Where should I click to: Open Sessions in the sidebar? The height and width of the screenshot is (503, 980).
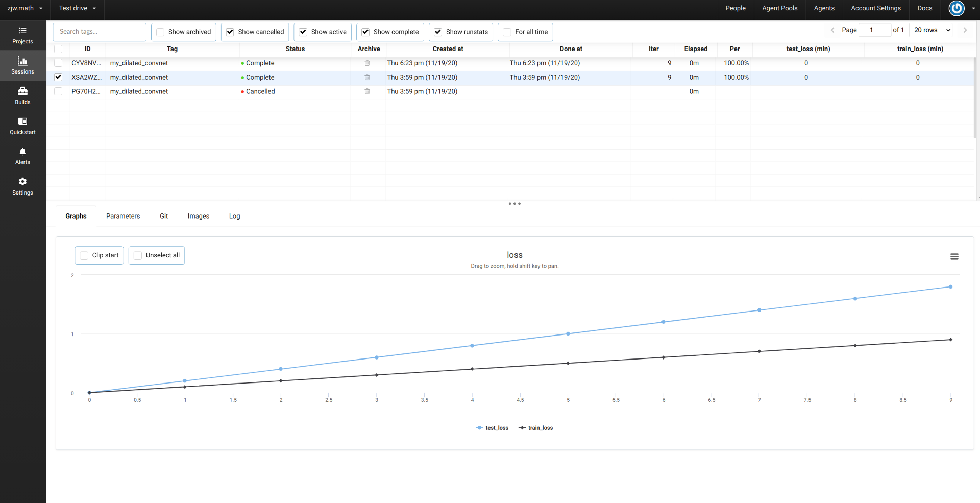pyautogui.click(x=22, y=65)
